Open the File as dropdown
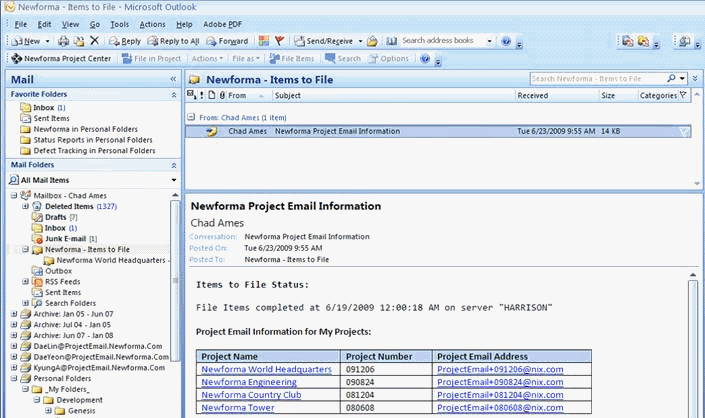Viewport: 705px width, 418px height. [245, 58]
